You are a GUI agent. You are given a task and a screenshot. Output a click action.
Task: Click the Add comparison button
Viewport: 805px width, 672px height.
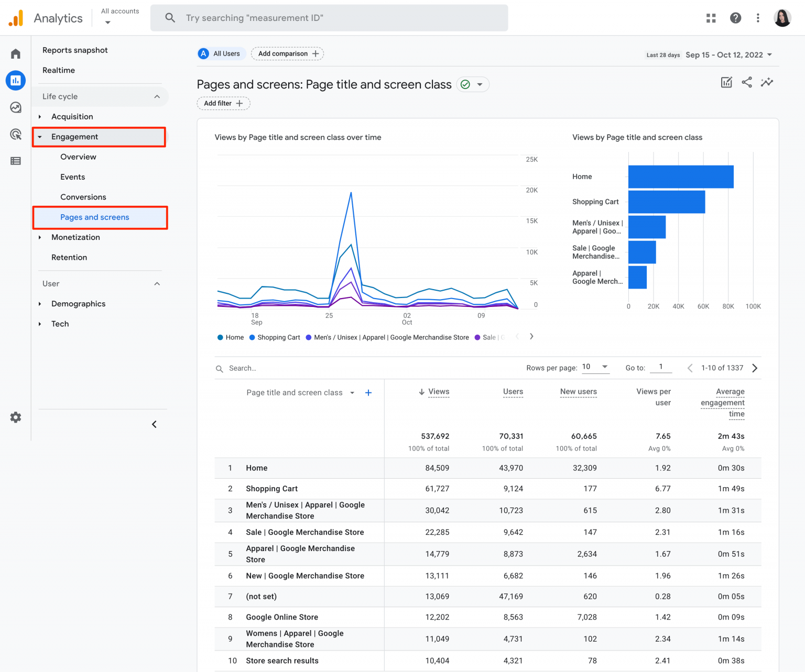287,53
